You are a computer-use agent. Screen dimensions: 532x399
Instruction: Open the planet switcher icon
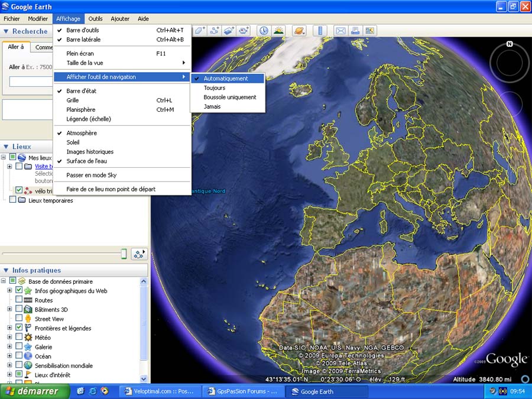[299, 31]
